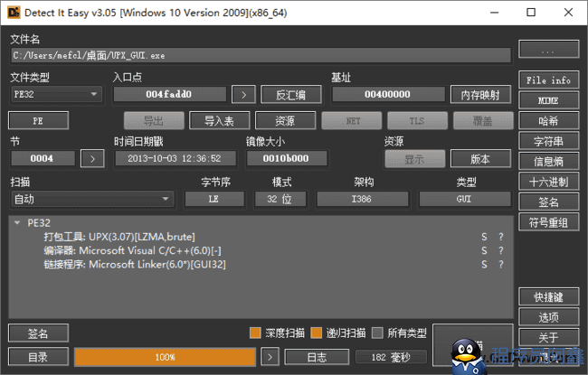Click the 32 位 mode field
The height and width of the screenshot is (375, 588).
pos(280,199)
